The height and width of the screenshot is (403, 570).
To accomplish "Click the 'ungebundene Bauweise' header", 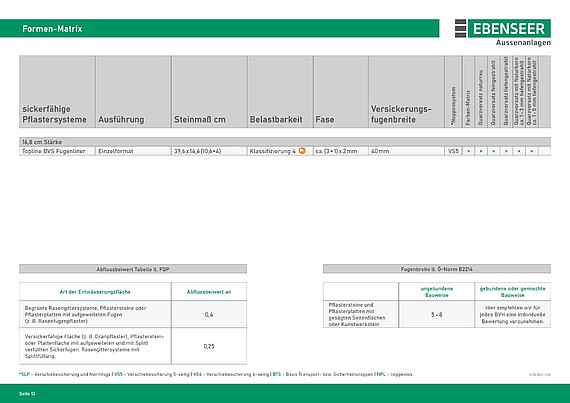I will tap(437, 292).
